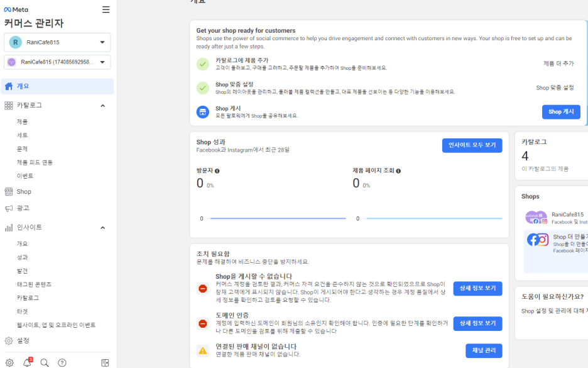This screenshot has height=368, width=588.
Task: Open the Shop menu item label
Action: click(x=24, y=192)
